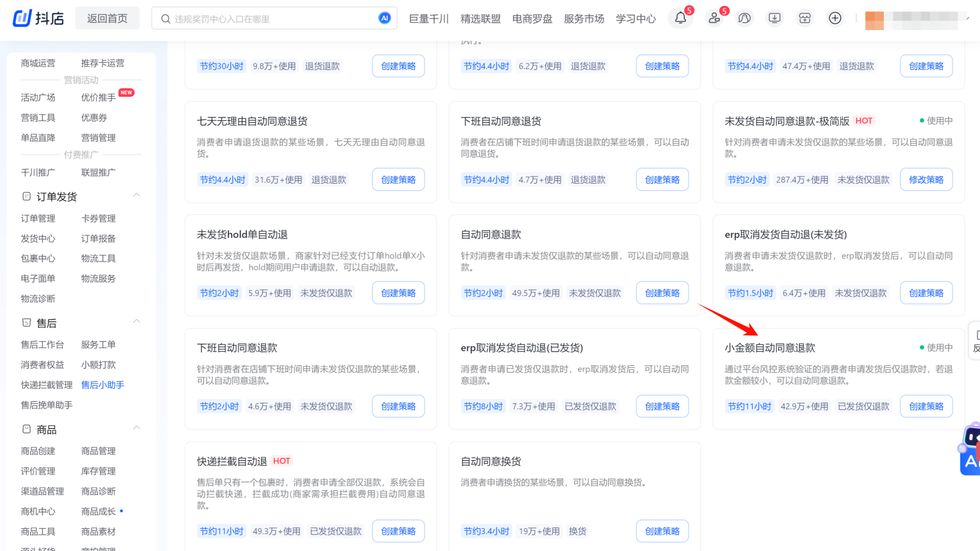Screen dimensions: 980x551
Task: Click the search magnifier icon
Action: 166,19
